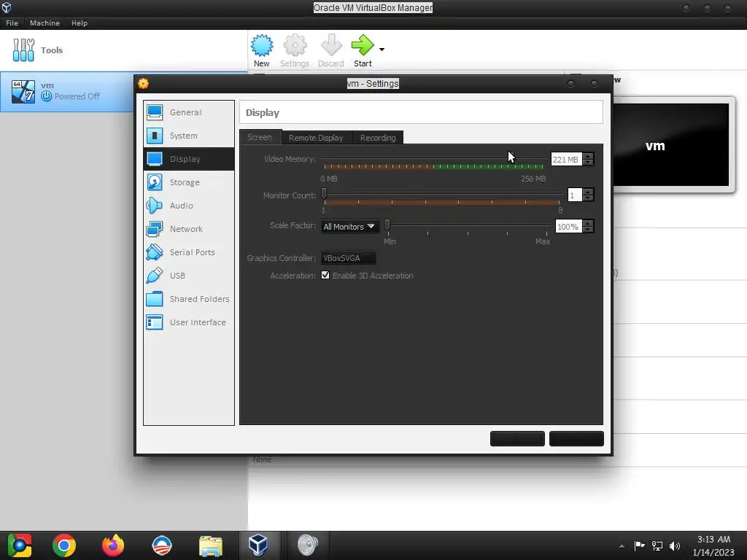Click the VirtualBox cube taskbar icon
Screen dimensions: 747x560
[258, 545]
